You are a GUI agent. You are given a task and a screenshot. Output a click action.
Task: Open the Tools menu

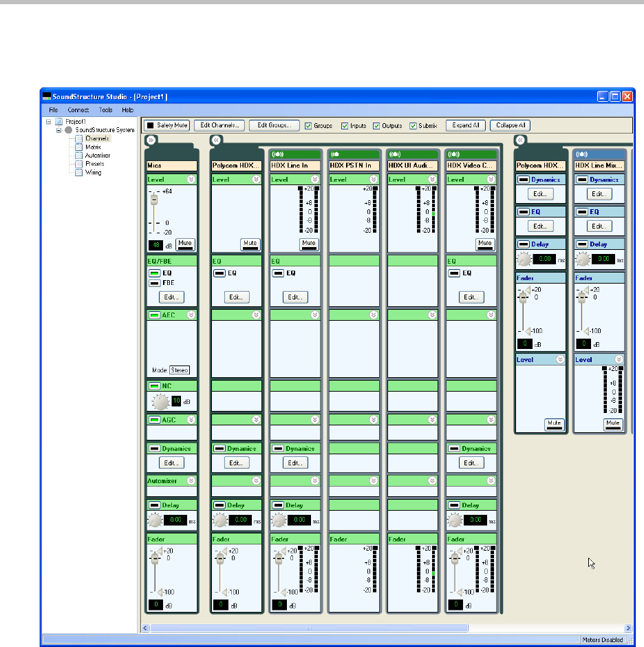tap(105, 110)
